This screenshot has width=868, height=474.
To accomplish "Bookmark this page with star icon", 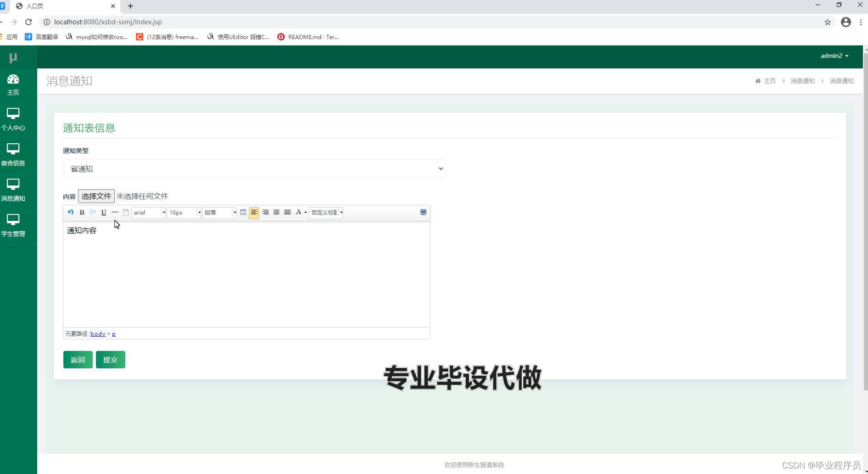I will (828, 22).
